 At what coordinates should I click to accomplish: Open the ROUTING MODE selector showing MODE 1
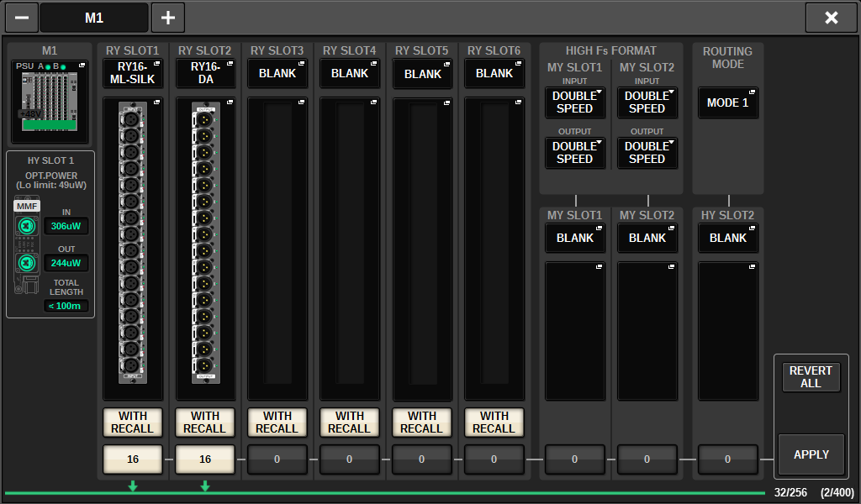click(x=728, y=102)
